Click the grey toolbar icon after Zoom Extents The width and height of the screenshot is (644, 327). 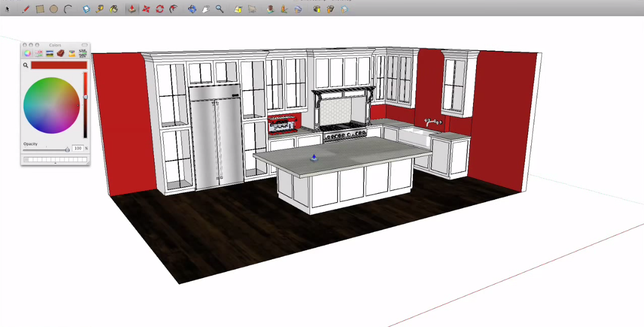pos(252,8)
